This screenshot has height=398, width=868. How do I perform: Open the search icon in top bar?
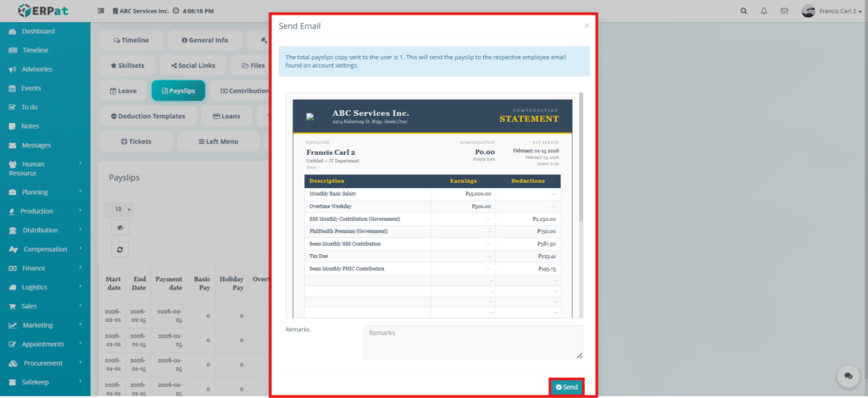point(744,11)
